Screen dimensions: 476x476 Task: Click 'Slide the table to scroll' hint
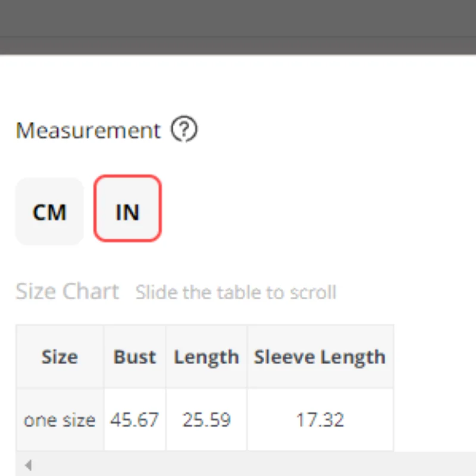click(236, 293)
